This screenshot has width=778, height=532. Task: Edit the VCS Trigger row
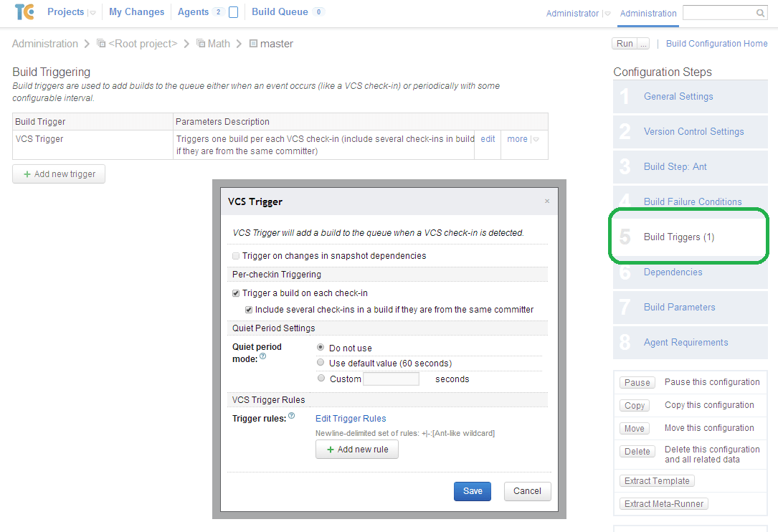(488, 139)
